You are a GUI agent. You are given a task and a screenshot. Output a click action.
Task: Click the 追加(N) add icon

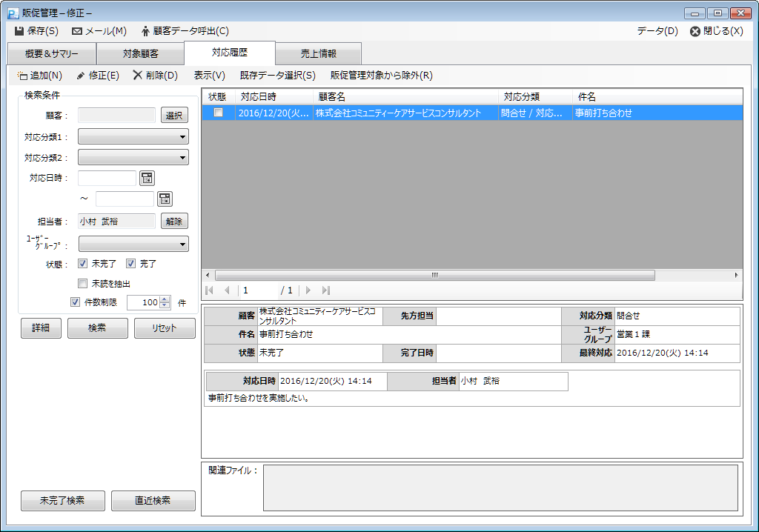22,75
